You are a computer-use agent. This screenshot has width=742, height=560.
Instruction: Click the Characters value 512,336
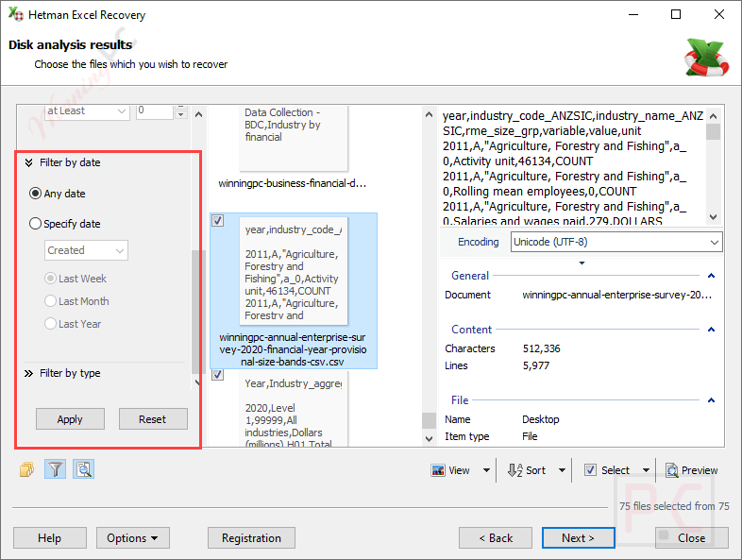(541, 348)
